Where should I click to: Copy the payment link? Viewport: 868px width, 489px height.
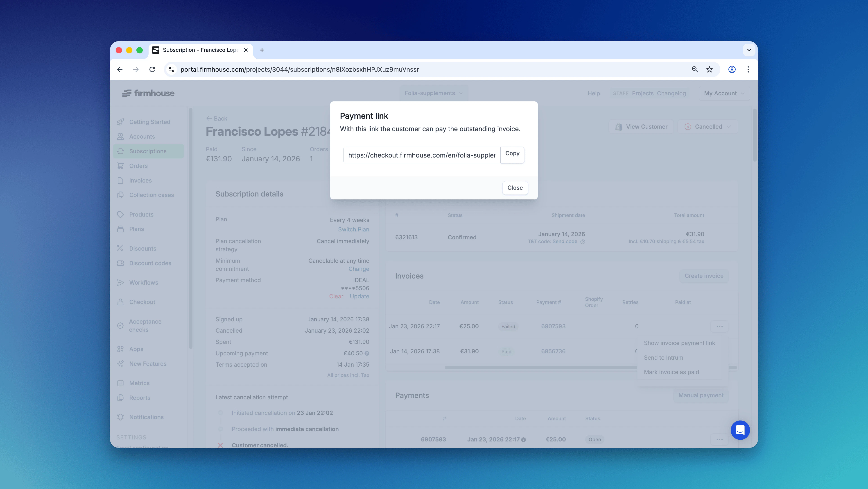pyautogui.click(x=512, y=154)
